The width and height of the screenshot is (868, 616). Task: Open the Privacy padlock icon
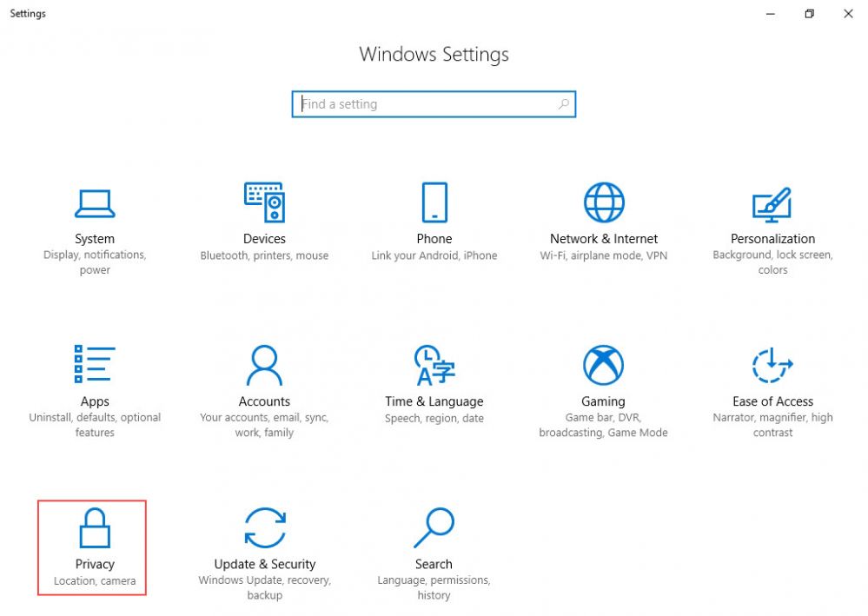(x=95, y=527)
